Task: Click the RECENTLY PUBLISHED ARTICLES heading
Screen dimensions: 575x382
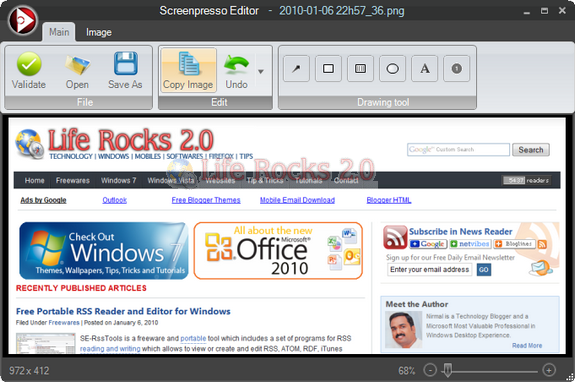Action: (x=81, y=288)
